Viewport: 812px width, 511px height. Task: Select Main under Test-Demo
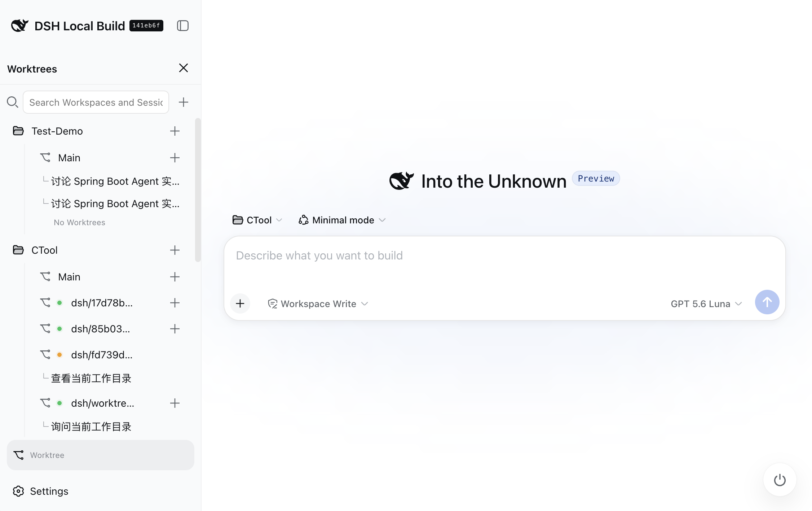pos(69,158)
